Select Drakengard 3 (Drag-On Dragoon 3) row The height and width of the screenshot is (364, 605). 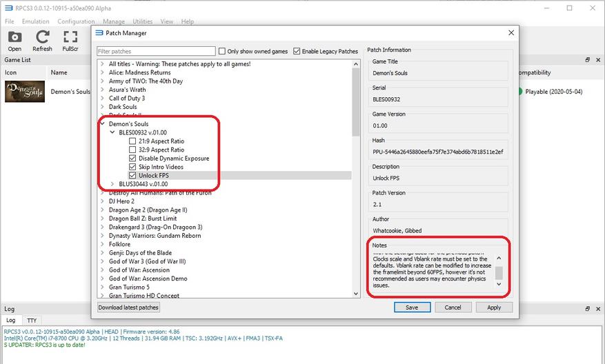(155, 227)
